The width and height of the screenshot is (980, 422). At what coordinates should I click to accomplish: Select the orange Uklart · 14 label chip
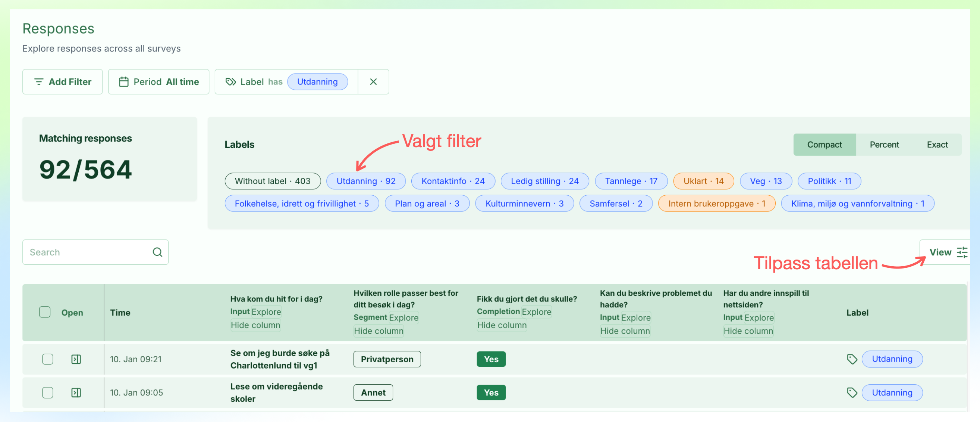pyautogui.click(x=703, y=181)
